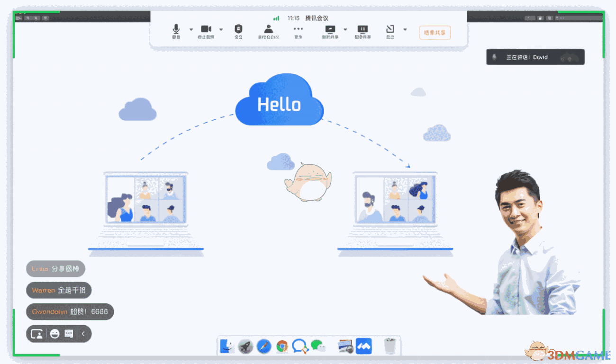Collapse the floating chat bar with the chevron

tap(83, 334)
